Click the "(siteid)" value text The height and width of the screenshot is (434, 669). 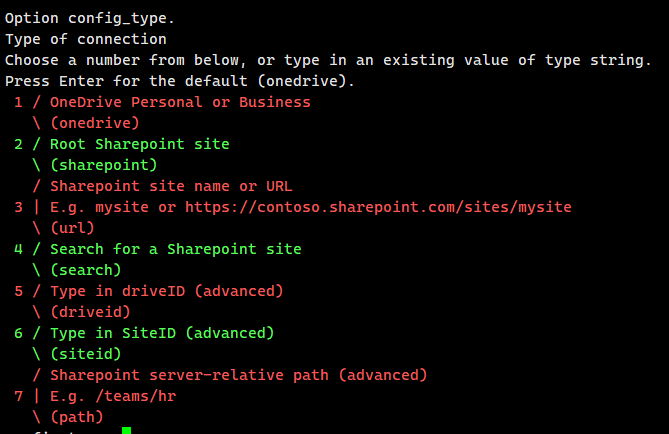85,354
